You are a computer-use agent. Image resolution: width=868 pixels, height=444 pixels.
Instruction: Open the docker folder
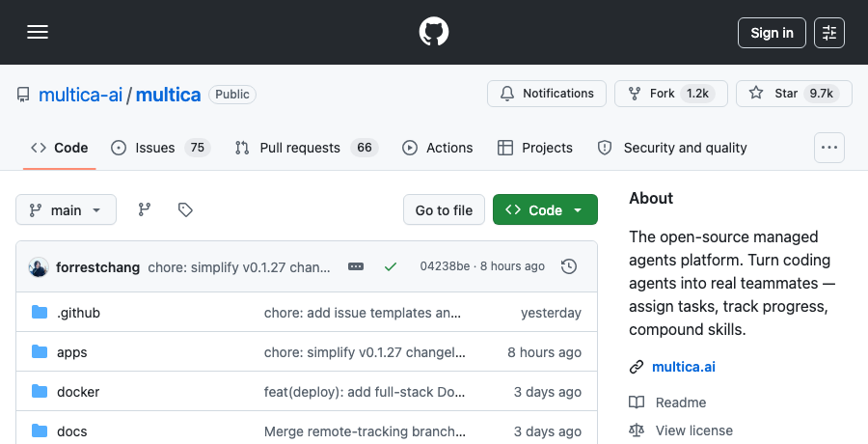pyautogui.click(x=78, y=392)
